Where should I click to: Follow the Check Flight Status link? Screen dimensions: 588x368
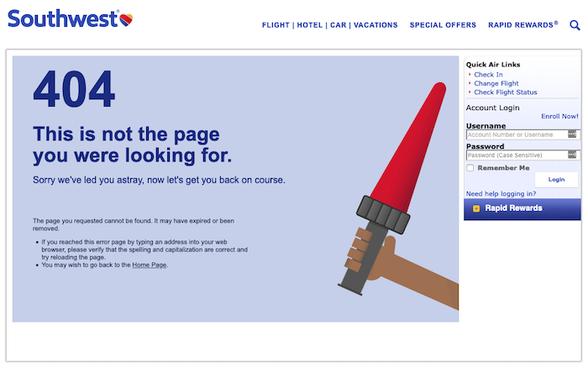point(506,92)
